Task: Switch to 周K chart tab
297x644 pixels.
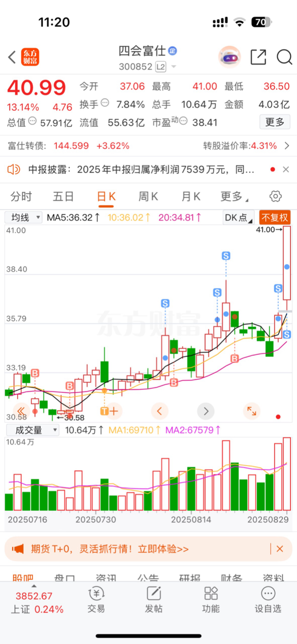Action: [148, 197]
